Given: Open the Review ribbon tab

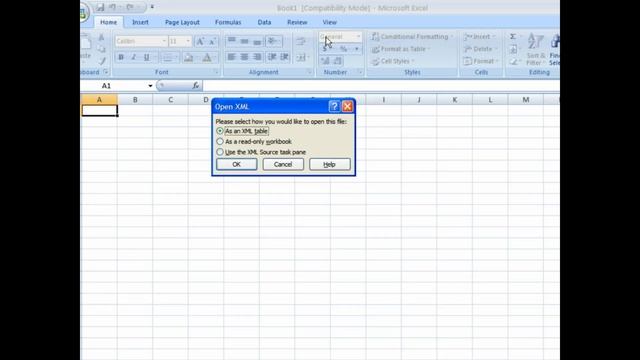Looking at the screenshot, I should tap(297, 22).
